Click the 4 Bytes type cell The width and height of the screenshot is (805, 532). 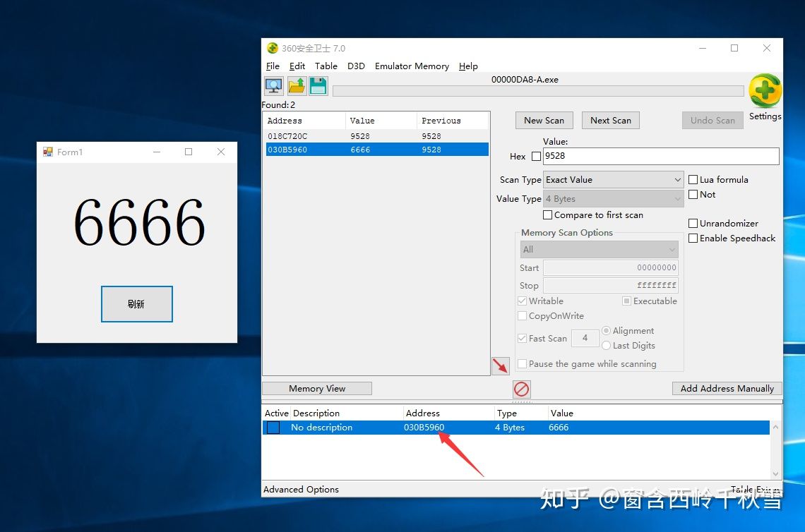pos(510,428)
